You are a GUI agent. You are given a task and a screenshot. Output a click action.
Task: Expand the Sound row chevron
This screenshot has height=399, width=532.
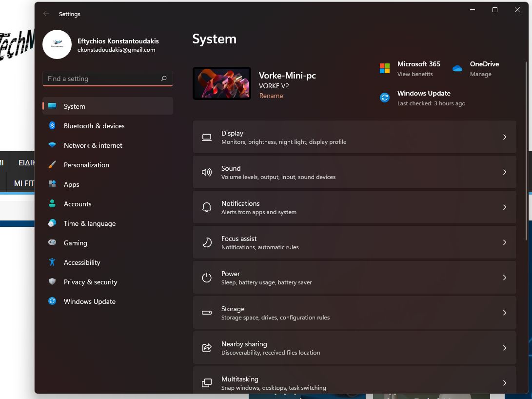tap(505, 172)
